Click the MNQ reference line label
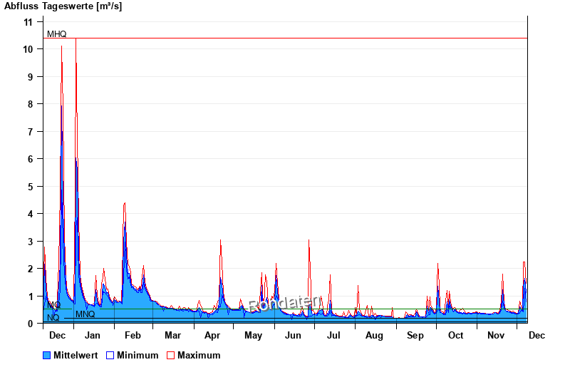The width and height of the screenshot is (570, 392). pos(85,314)
